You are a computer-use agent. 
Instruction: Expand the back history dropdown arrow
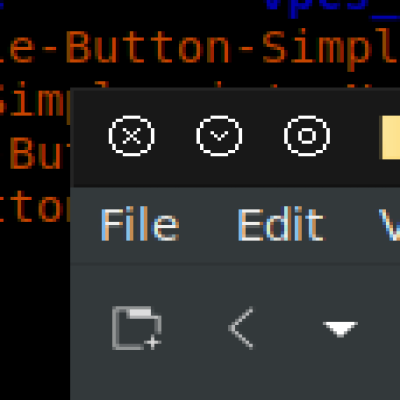[340, 329]
